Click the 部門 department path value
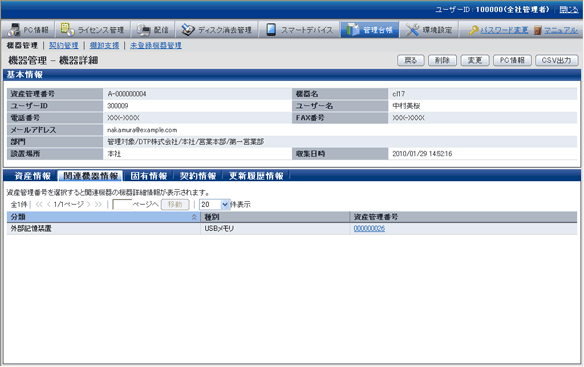 185,142
